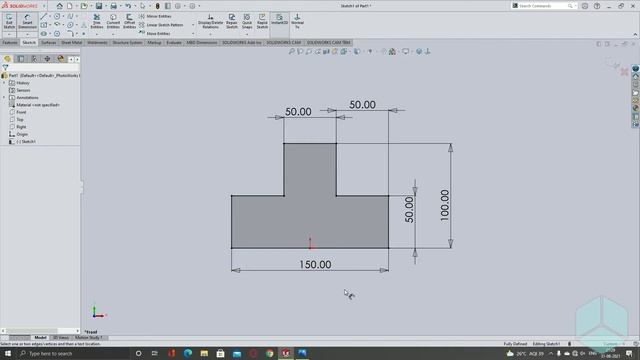Select the Smart Dimension tool
640x360 pixels.
[x=27, y=21]
